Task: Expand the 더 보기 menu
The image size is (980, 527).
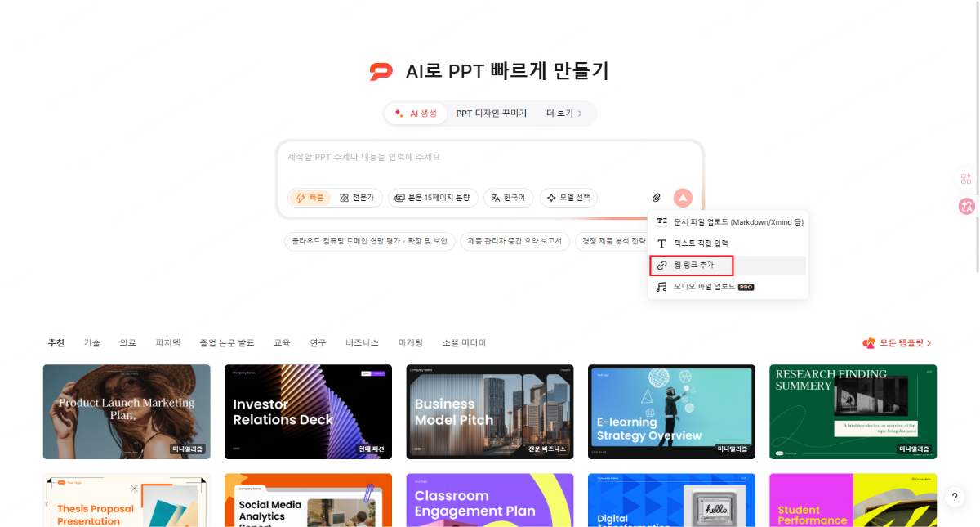Action: [562, 114]
